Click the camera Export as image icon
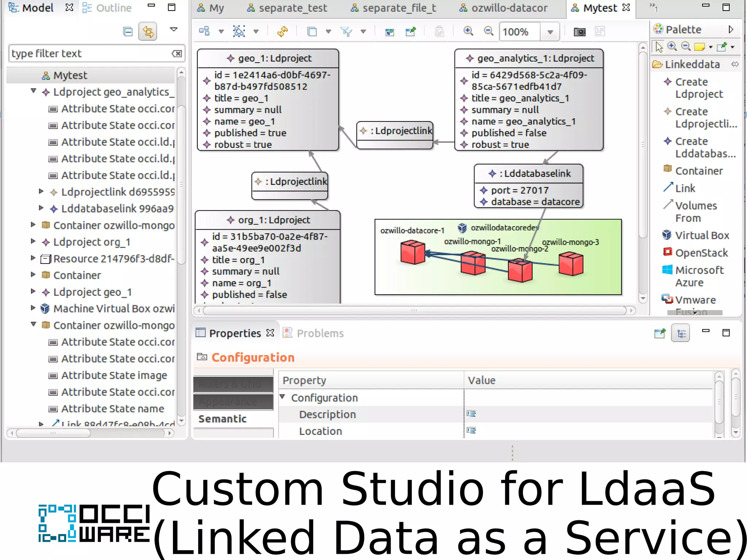 tap(580, 32)
